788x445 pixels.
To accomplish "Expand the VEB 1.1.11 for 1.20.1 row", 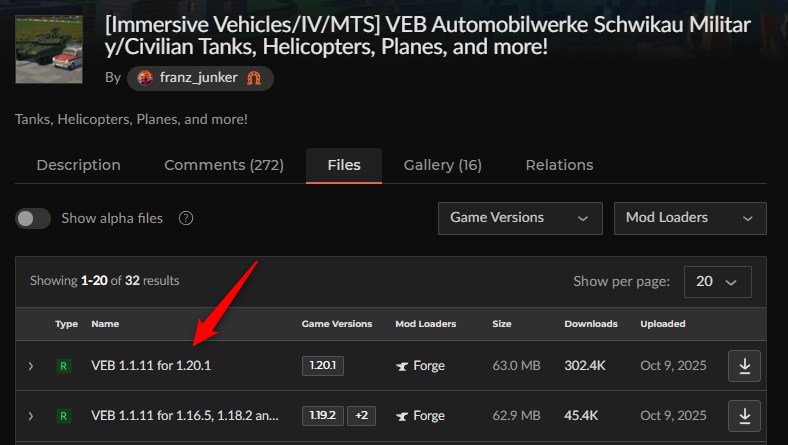I will click(31, 366).
